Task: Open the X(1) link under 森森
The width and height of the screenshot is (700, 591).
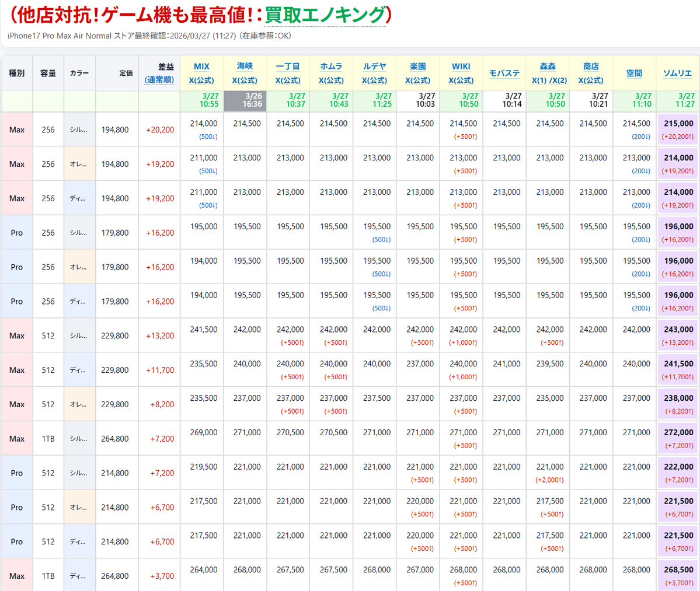Action: coord(539,81)
